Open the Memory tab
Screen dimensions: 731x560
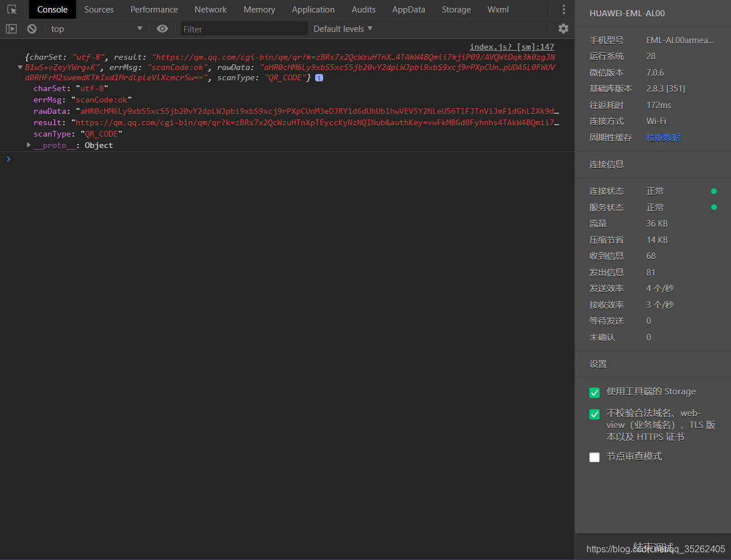pyautogui.click(x=259, y=10)
